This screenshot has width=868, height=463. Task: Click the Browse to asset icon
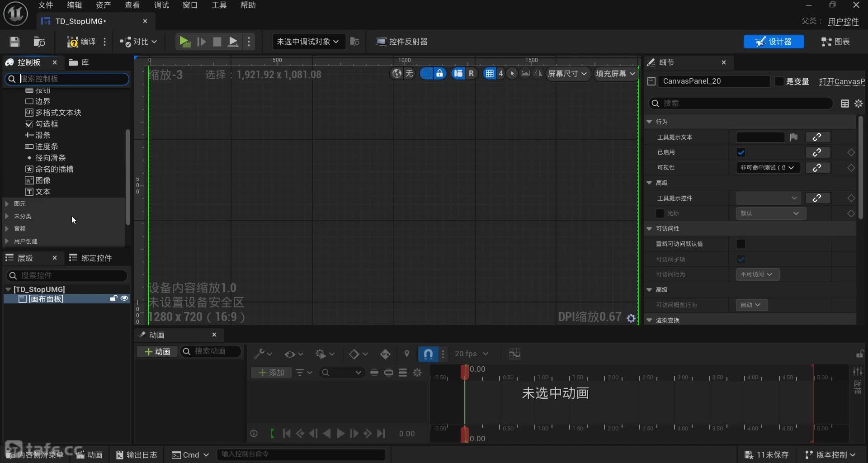[39, 42]
